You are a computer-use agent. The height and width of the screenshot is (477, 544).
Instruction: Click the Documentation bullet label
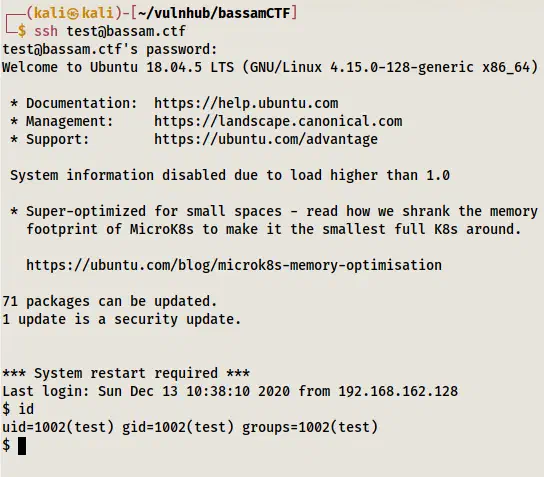[82, 103]
